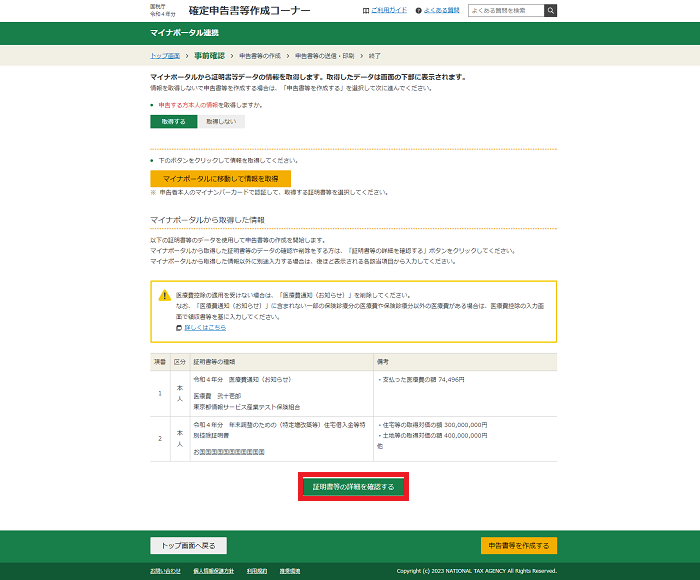Image resolution: width=700 pixels, height=580 pixels.
Task: Open the ご利用ガイド link
Action: (x=388, y=10)
